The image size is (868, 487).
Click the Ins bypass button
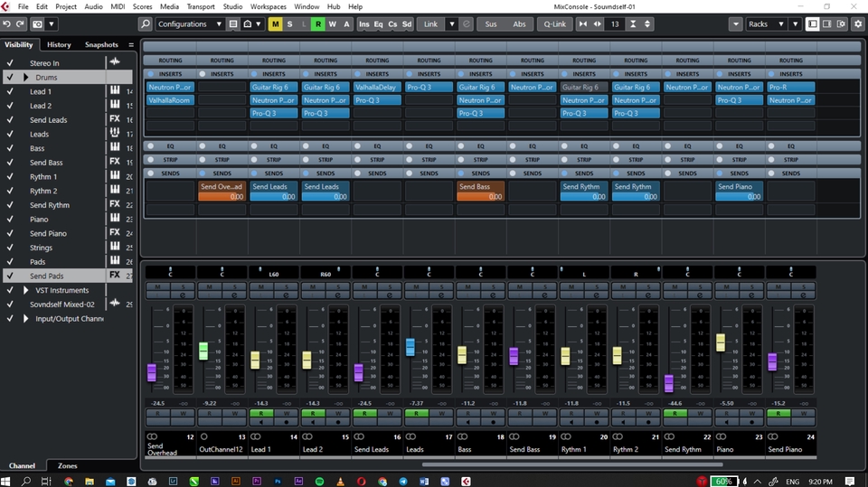pyautogui.click(x=363, y=23)
